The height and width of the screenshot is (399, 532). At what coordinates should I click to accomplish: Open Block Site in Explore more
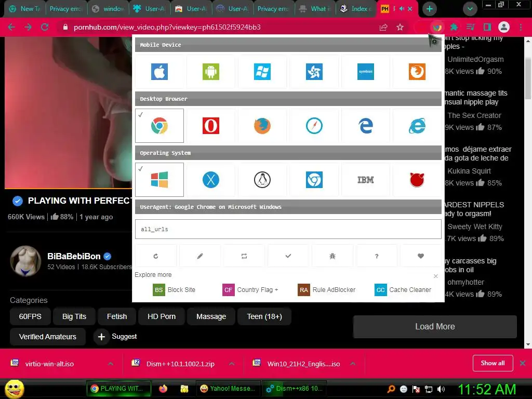click(174, 290)
